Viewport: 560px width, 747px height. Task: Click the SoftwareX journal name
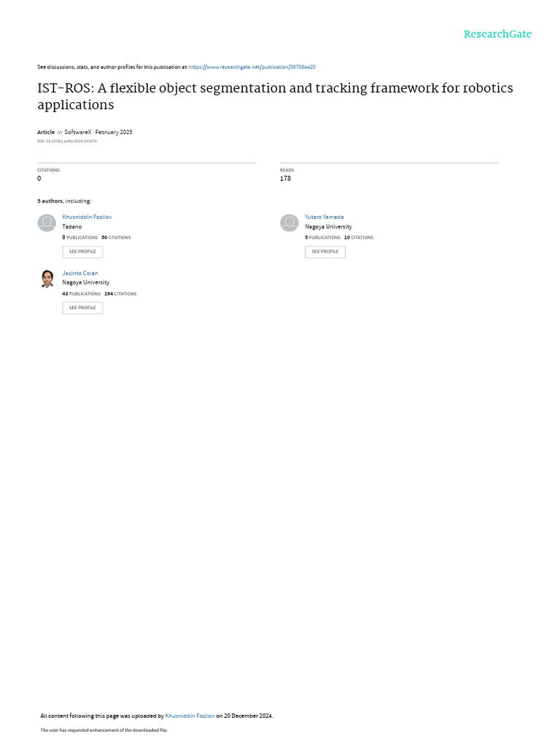point(77,132)
